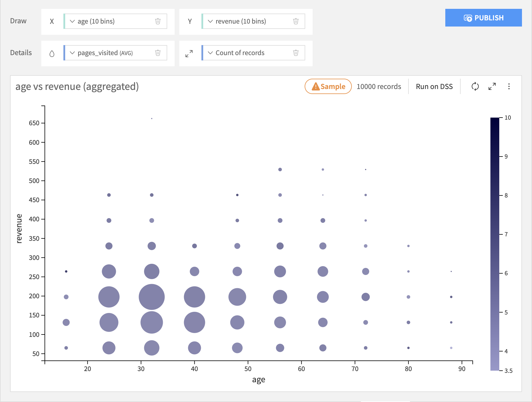Click the largest bubble at age 30, revenue 200
This screenshot has width=532, height=402.
(x=152, y=297)
